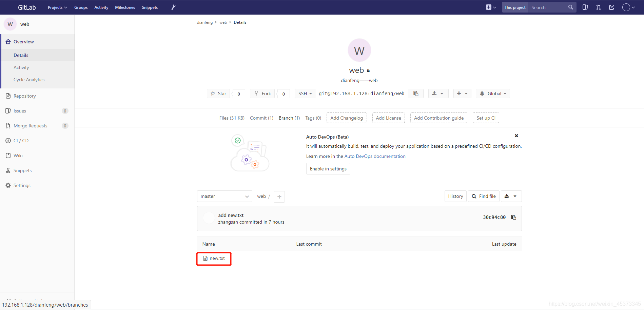Open the Tags (0) link
This screenshot has height=310, width=644.
313,118
